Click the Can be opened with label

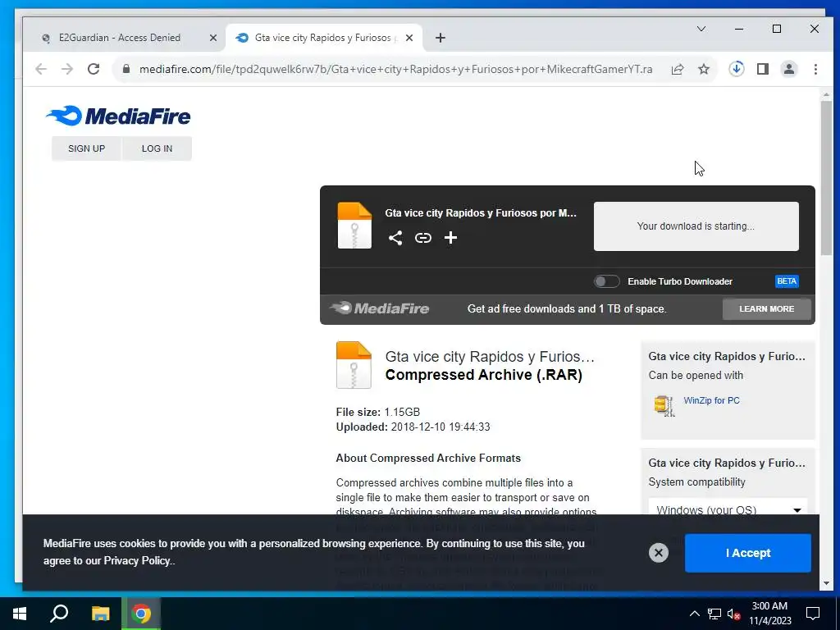click(696, 375)
